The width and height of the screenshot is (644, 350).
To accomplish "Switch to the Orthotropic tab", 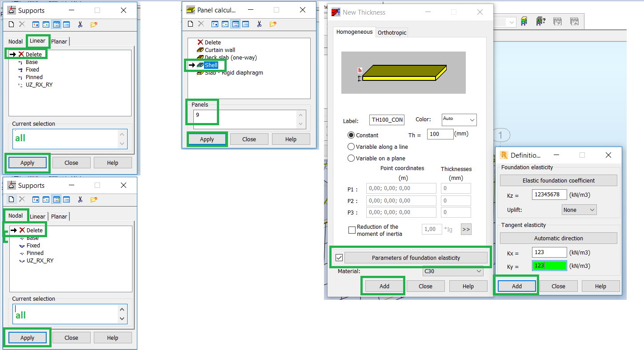I will coord(392,32).
